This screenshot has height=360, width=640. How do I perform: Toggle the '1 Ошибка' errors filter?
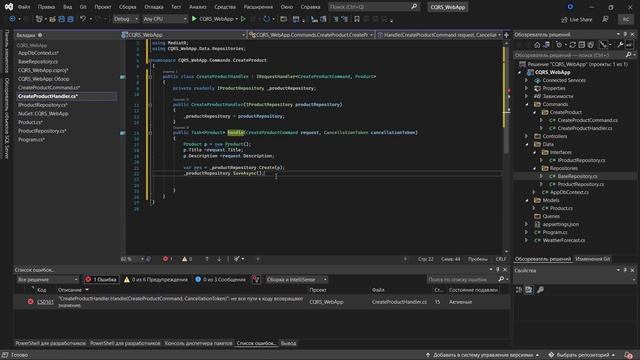click(101, 280)
